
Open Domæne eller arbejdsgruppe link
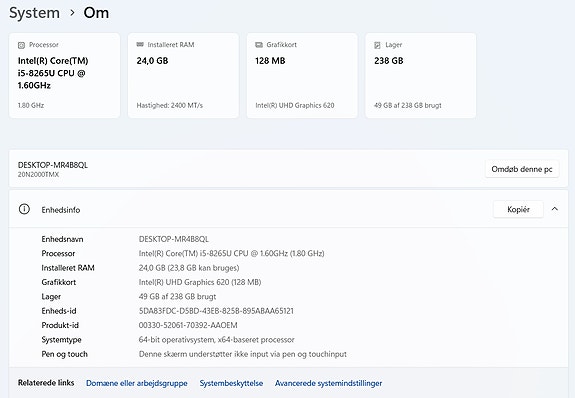click(137, 383)
